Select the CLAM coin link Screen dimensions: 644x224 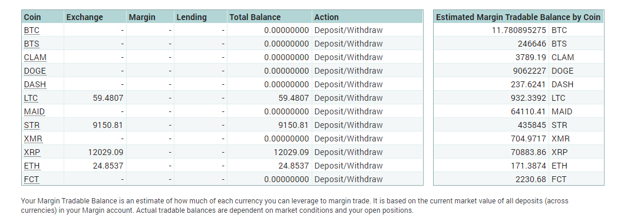(x=35, y=57)
